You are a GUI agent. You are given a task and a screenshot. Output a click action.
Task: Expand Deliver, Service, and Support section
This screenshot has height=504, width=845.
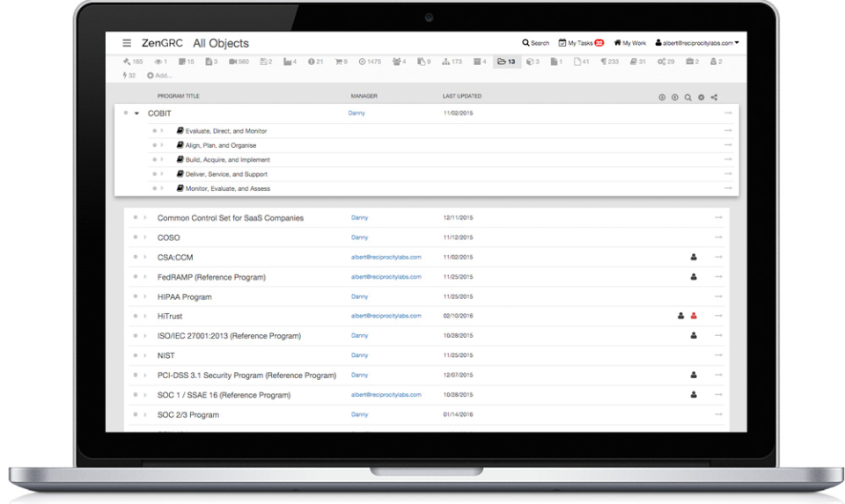pos(162,174)
